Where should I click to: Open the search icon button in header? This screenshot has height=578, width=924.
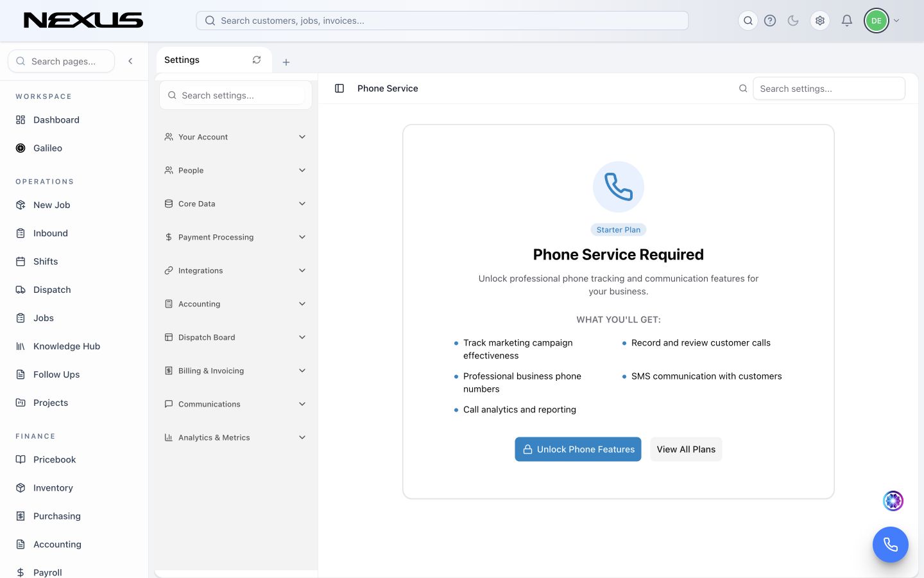[748, 21]
